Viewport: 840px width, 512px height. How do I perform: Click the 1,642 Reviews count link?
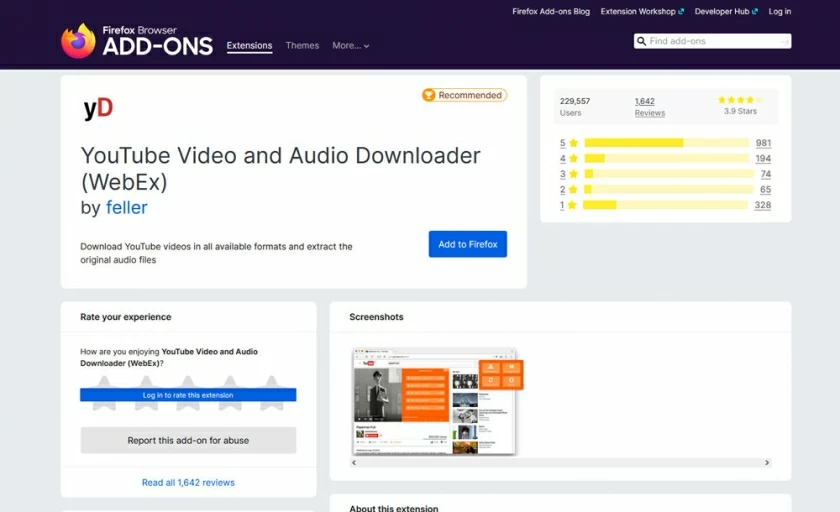650,107
